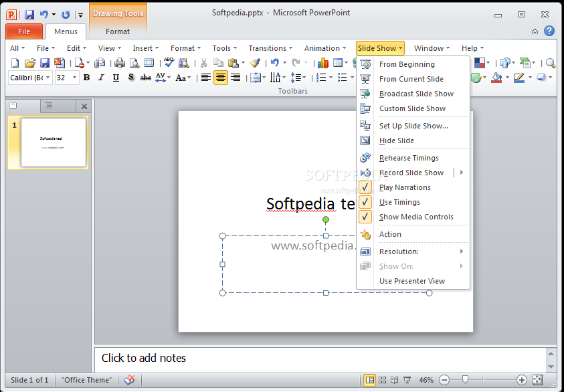
Task: Click the Zoom magnifier icon in toolbar
Action: [x=551, y=64]
